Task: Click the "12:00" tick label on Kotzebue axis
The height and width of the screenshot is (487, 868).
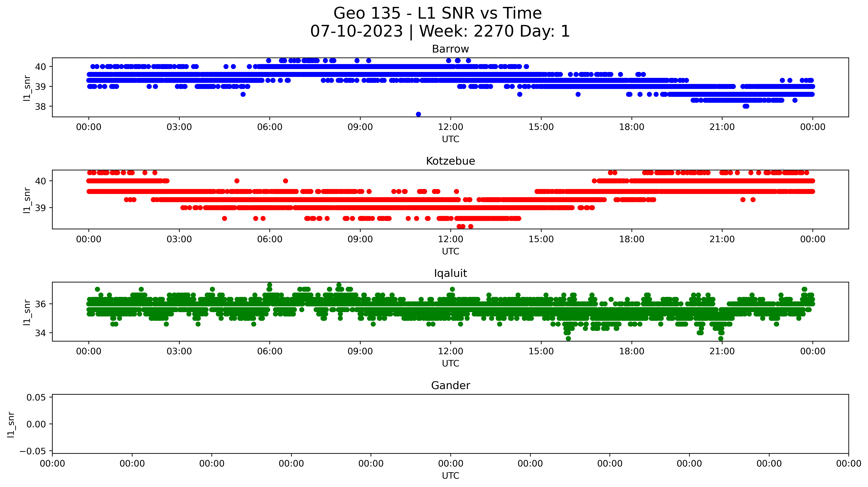Action: click(x=451, y=240)
